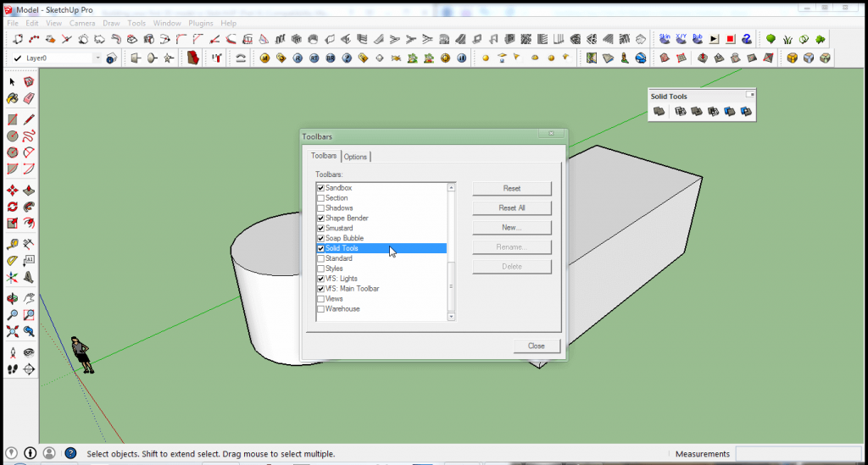Select the Push/Pull tool
This screenshot has width=868, height=465.
[x=29, y=191]
